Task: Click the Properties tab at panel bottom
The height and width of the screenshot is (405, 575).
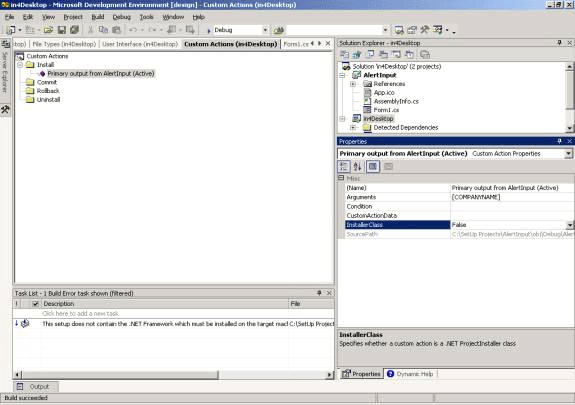Action: [x=361, y=374]
